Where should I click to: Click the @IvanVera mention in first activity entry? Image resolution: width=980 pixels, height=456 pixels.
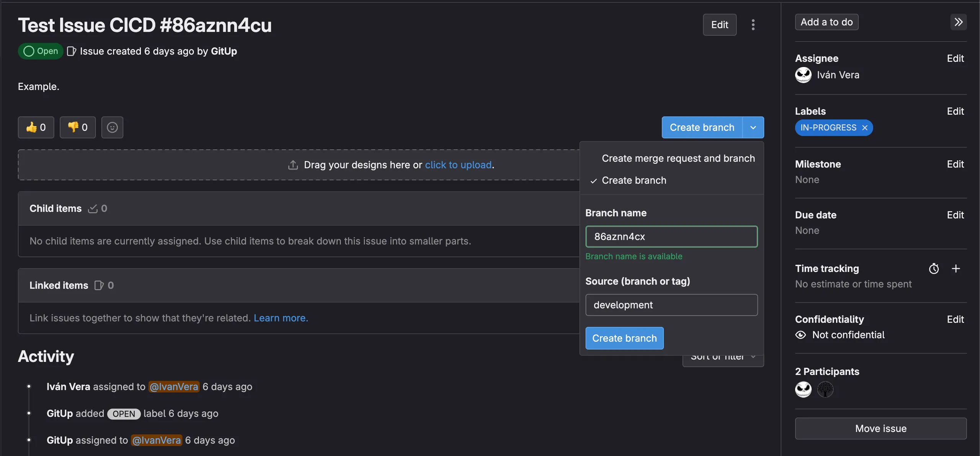[x=174, y=387]
